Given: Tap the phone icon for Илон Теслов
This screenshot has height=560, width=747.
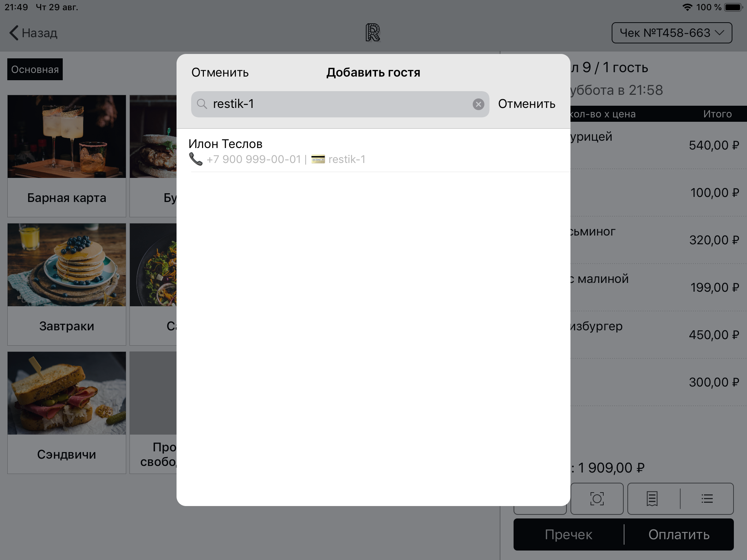Looking at the screenshot, I should (196, 159).
